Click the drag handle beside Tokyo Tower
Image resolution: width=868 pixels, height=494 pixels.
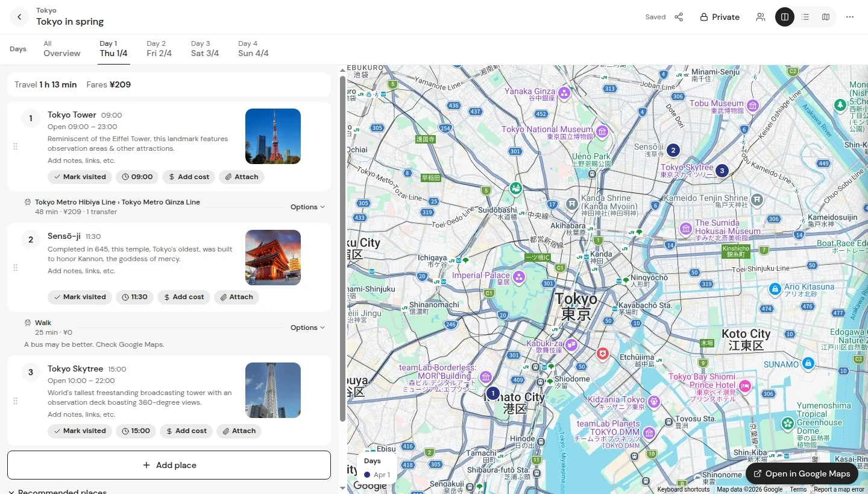(x=15, y=147)
